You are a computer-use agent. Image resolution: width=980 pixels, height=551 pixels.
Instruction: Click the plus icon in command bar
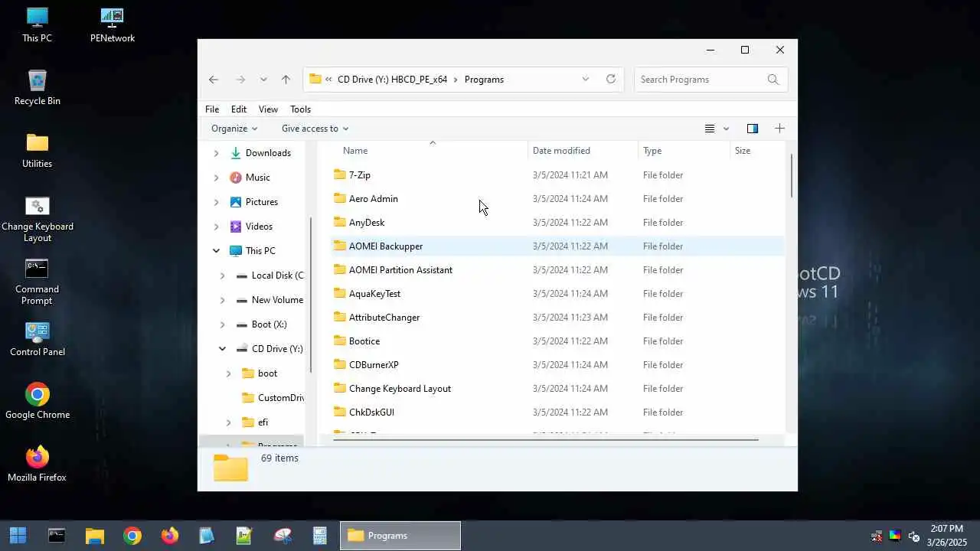tap(779, 129)
